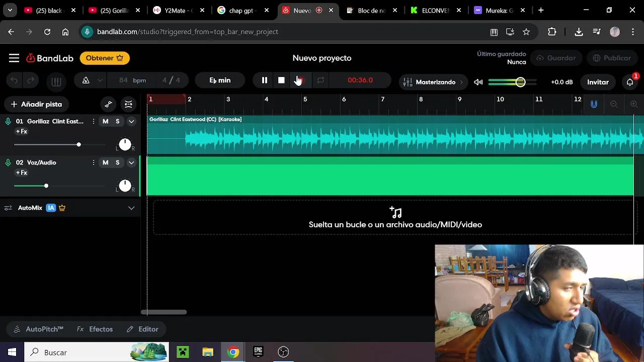Switch to the Bloc de notas browser tab
Image resolution: width=644 pixels, height=362 pixels.
pos(371,10)
